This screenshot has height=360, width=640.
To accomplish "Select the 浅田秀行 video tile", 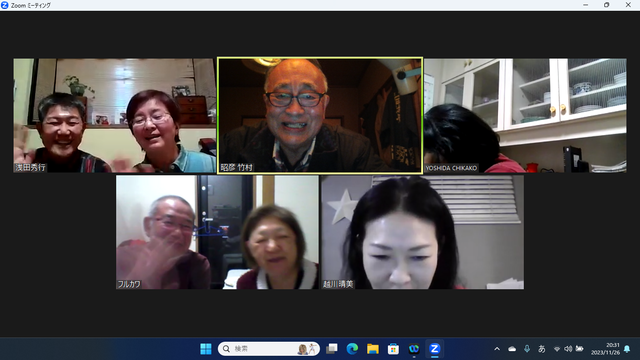I will 115,116.
